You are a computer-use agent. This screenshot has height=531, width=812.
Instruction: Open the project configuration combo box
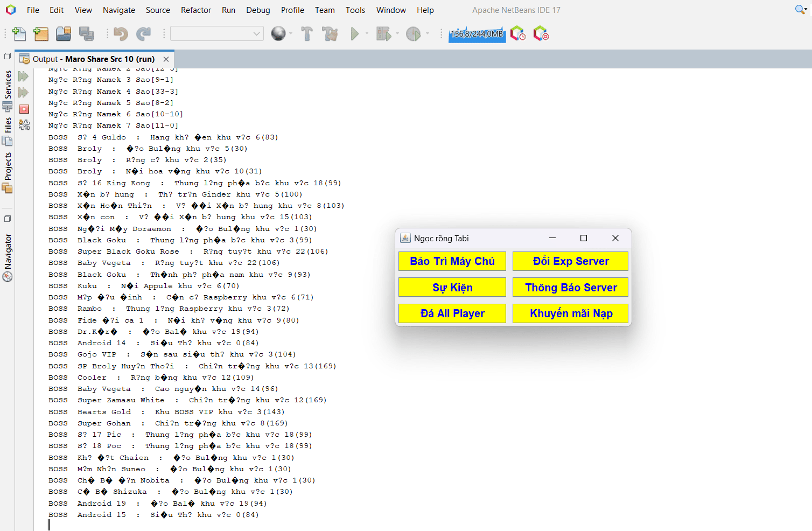[217, 33]
